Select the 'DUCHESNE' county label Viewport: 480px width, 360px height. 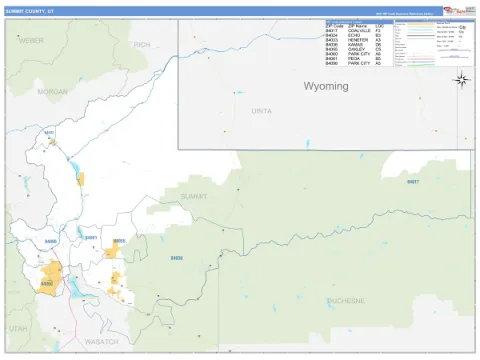(346, 301)
